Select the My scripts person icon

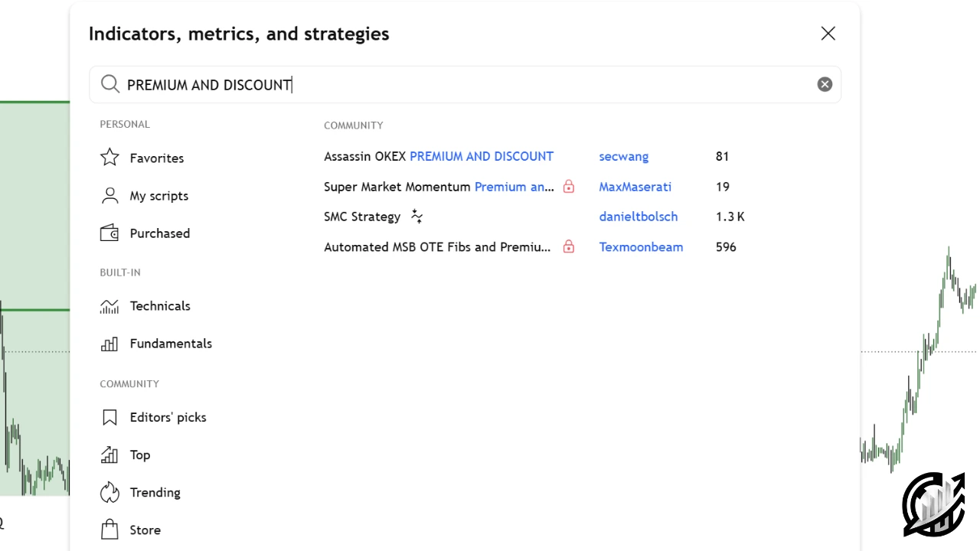coord(109,196)
